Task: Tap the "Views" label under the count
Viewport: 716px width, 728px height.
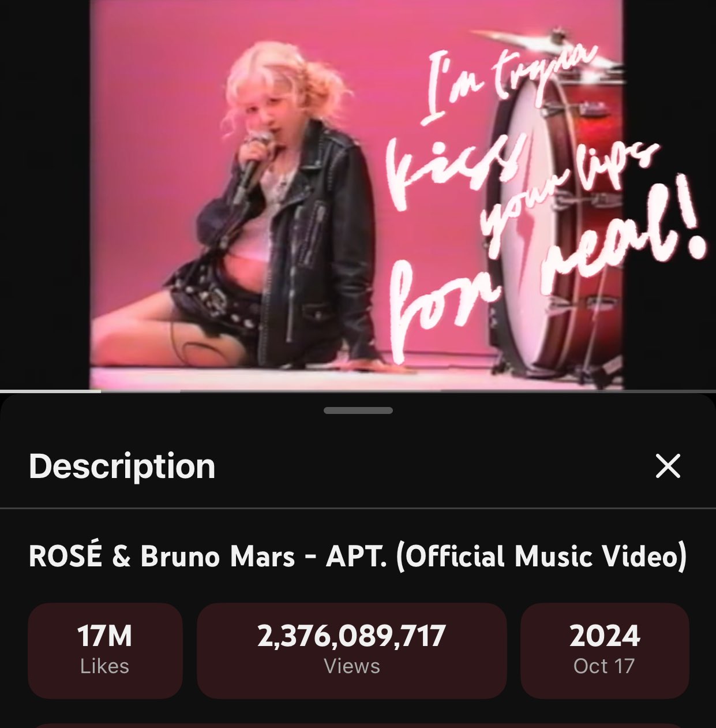Action: coord(352,666)
